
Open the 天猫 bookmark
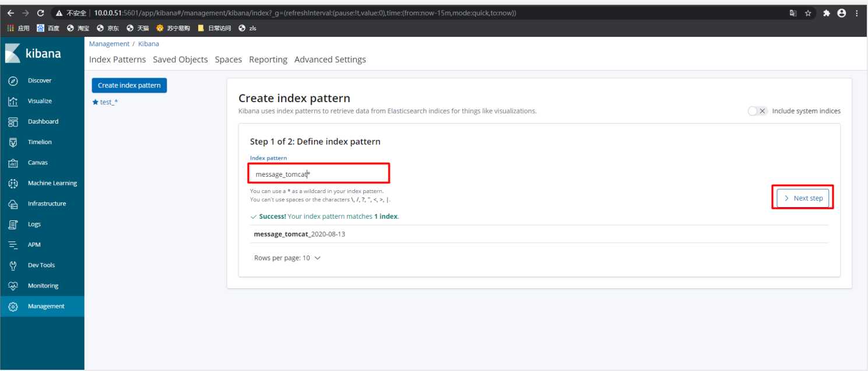[x=138, y=28]
